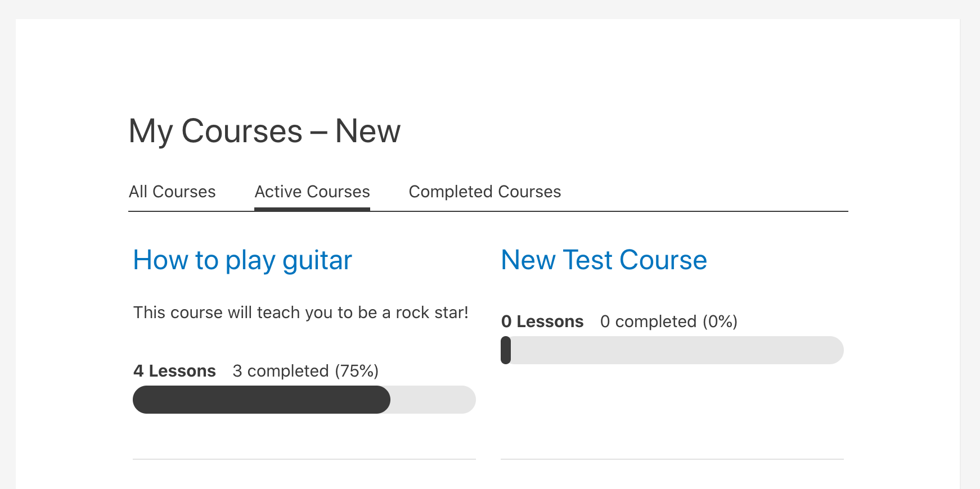This screenshot has height=489, width=980.
Task: Select the Completed Courses label
Action: click(485, 192)
